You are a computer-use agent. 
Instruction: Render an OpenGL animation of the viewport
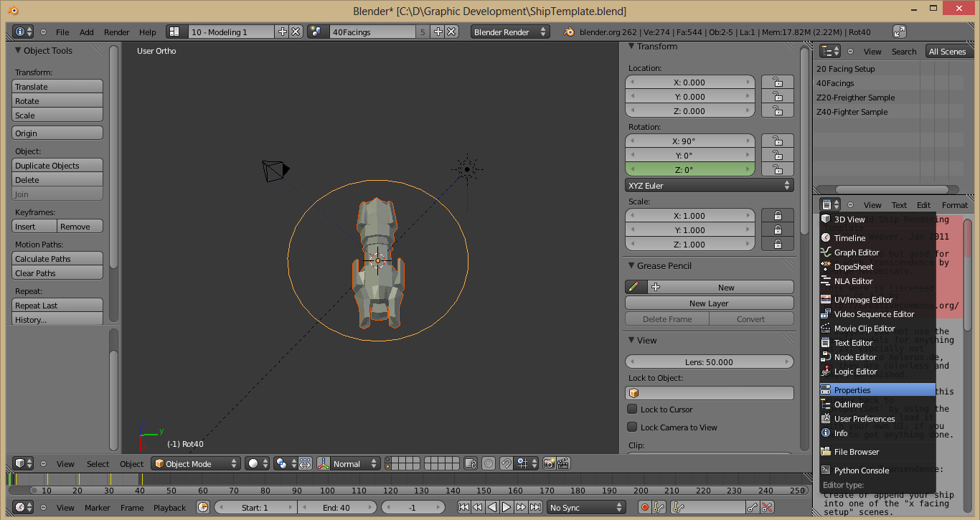pyautogui.click(x=563, y=463)
